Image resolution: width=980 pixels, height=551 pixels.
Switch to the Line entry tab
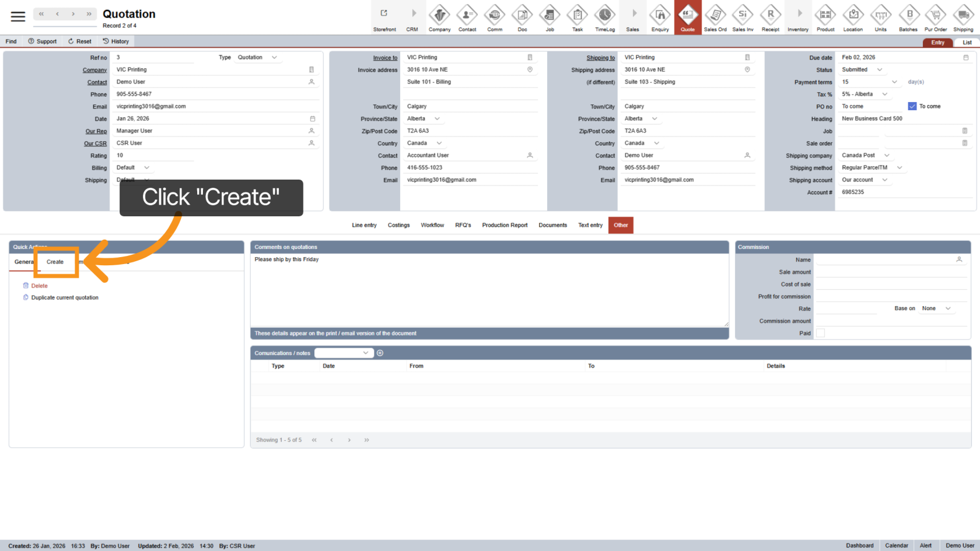point(364,225)
